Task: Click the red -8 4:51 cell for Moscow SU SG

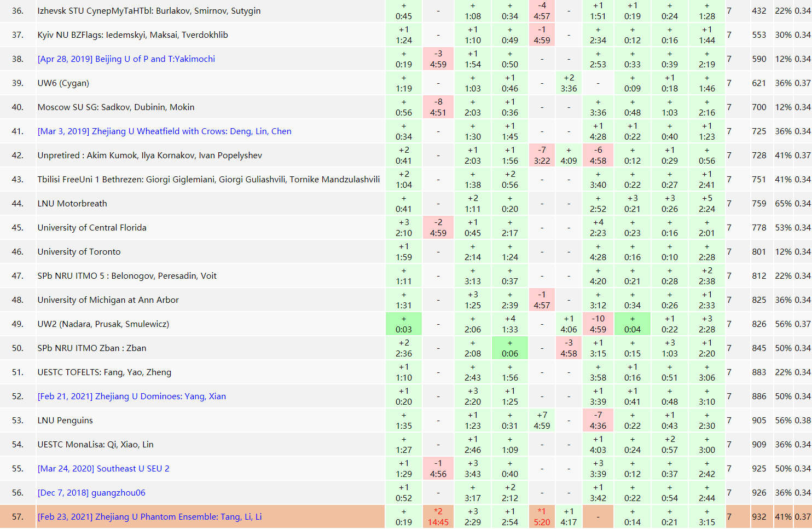Action: (x=438, y=107)
